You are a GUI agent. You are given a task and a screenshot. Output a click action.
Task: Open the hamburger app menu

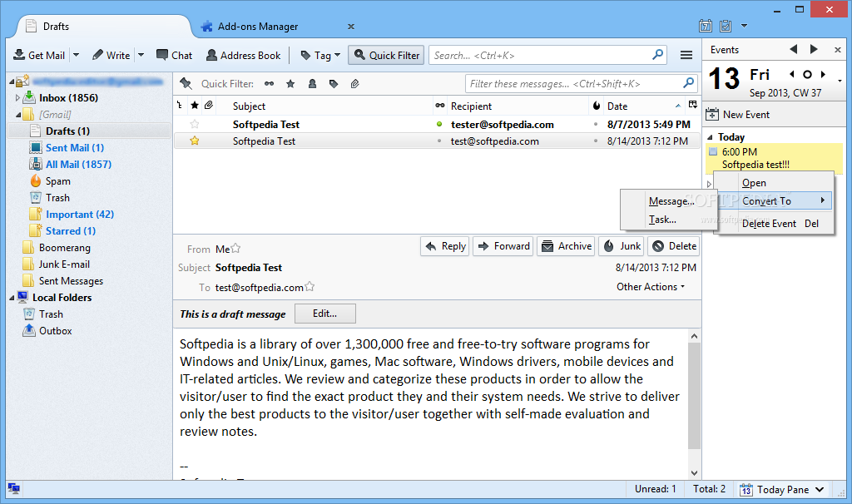click(x=686, y=56)
